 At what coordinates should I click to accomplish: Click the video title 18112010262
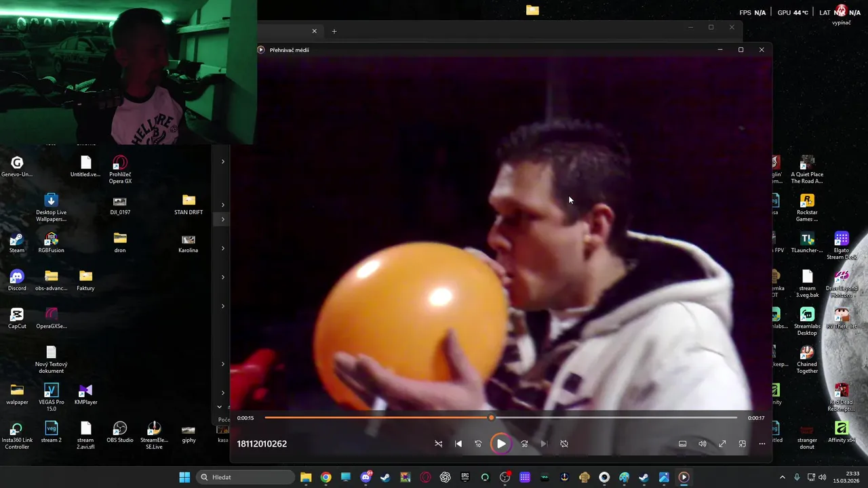pos(262,444)
